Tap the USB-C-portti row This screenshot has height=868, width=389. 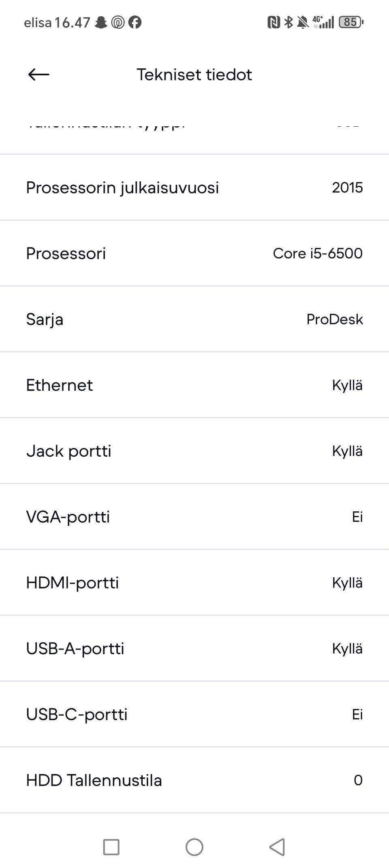coord(194,715)
